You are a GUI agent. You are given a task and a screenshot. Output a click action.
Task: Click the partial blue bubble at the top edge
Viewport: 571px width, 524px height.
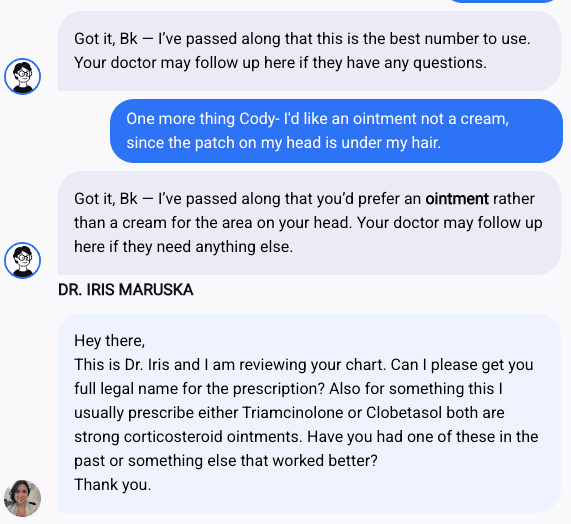[x=503, y=1]
